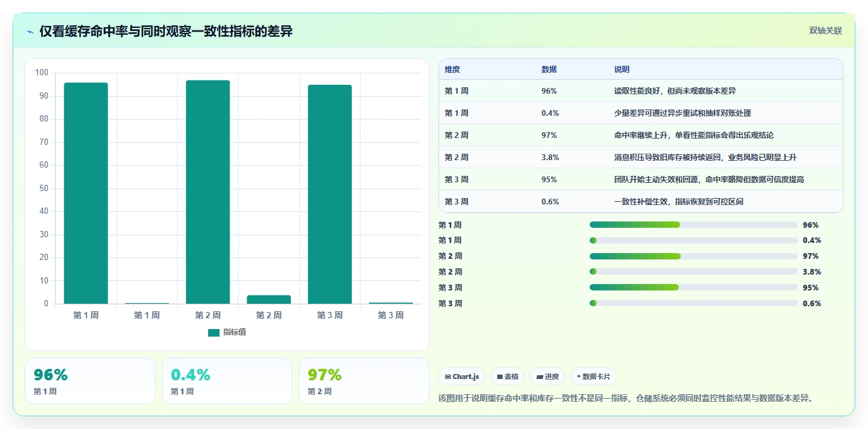Viewport: 868px width, 429px height.
Task: Click the dashboard title 仅看缓存命中率
Action: [x=166, y=32]
